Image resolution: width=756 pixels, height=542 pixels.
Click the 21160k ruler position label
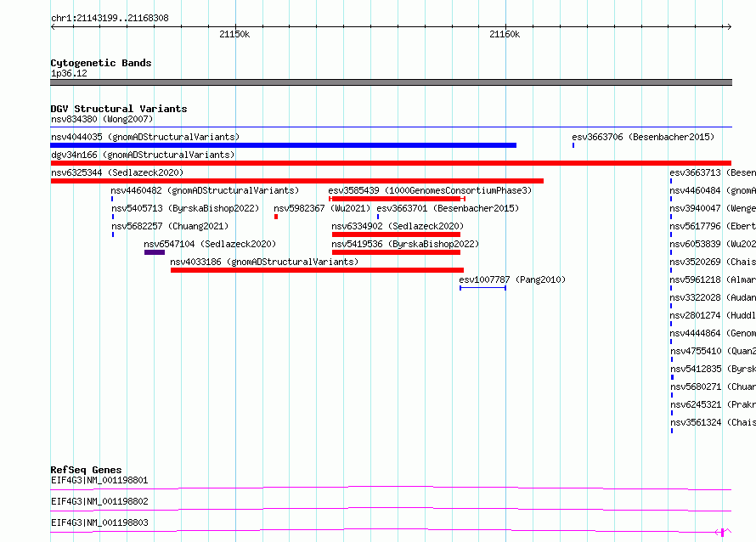505,34
